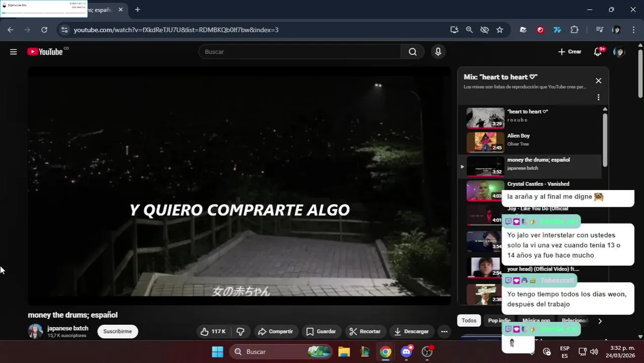Reload the page with the refresh icon
644x363 pixels.
tap(44, 30)
